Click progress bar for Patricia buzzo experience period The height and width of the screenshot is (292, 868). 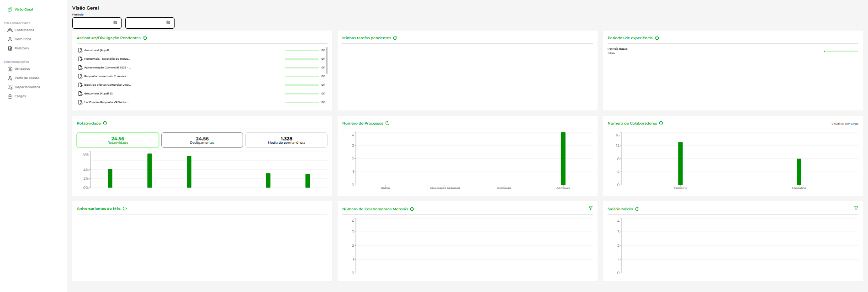(x=841, y=51)
